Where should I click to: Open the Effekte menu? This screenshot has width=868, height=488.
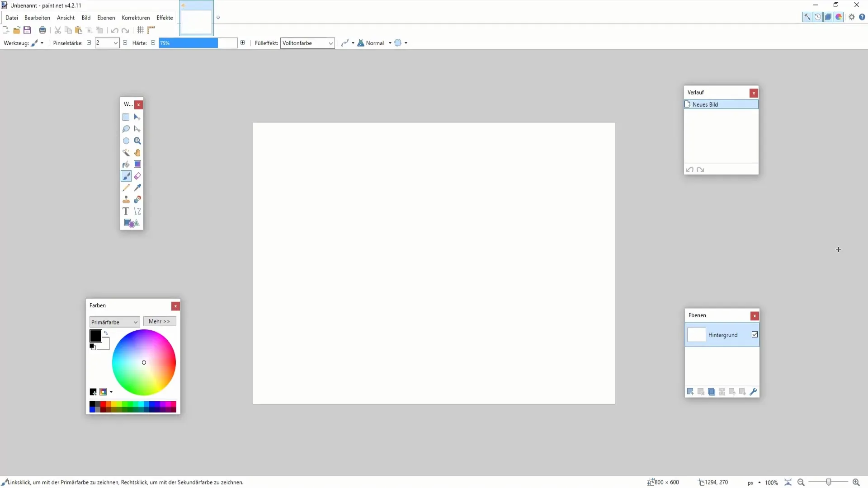(x=165, y=18)
